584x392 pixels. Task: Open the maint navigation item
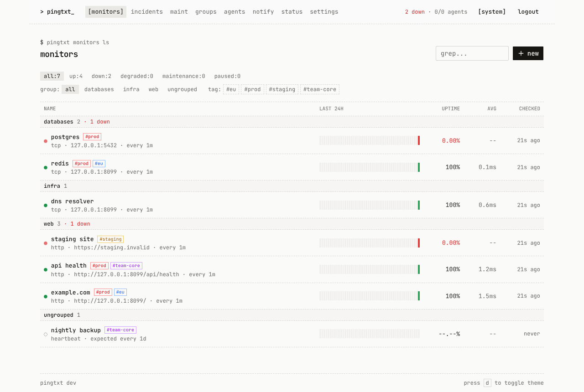179,12
